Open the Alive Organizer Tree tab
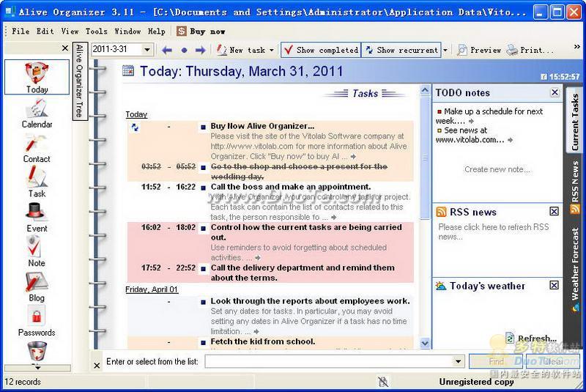 [80, 81]
